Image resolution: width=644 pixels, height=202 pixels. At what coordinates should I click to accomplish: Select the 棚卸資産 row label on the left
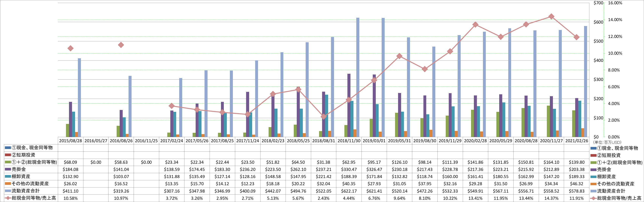pos(21,176)
